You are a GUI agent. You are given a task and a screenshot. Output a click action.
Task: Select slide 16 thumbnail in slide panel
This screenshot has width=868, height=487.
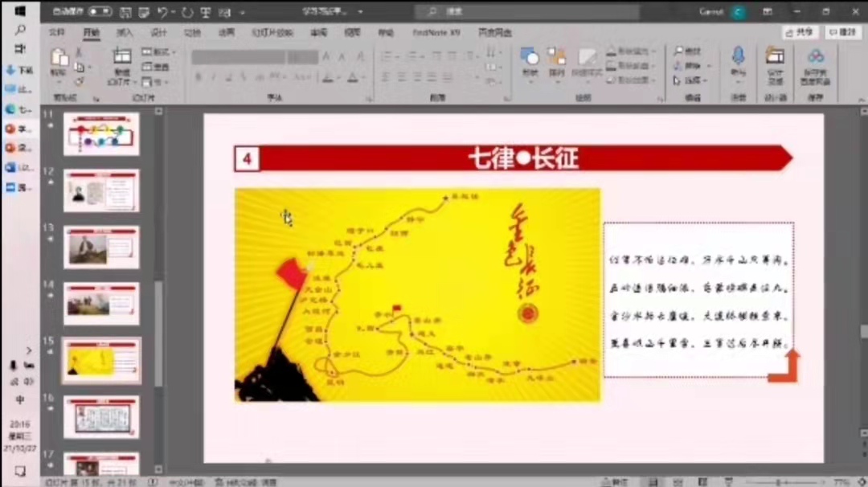click(101, 416)
